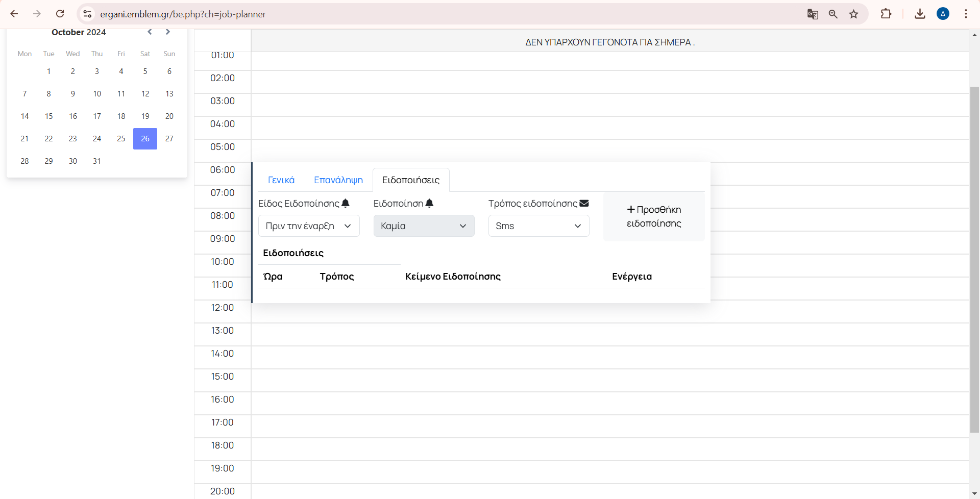Click 'Προσθήκη ειδοποίησης' button
This screenshot has height=499, width=980.
[x=653, y=216]
